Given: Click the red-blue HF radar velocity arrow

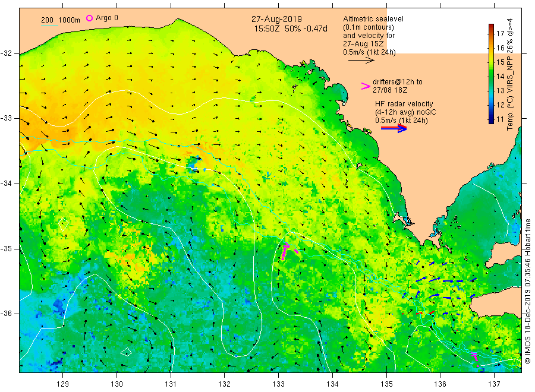Looking at the screenshot, I should coord(394,128).
